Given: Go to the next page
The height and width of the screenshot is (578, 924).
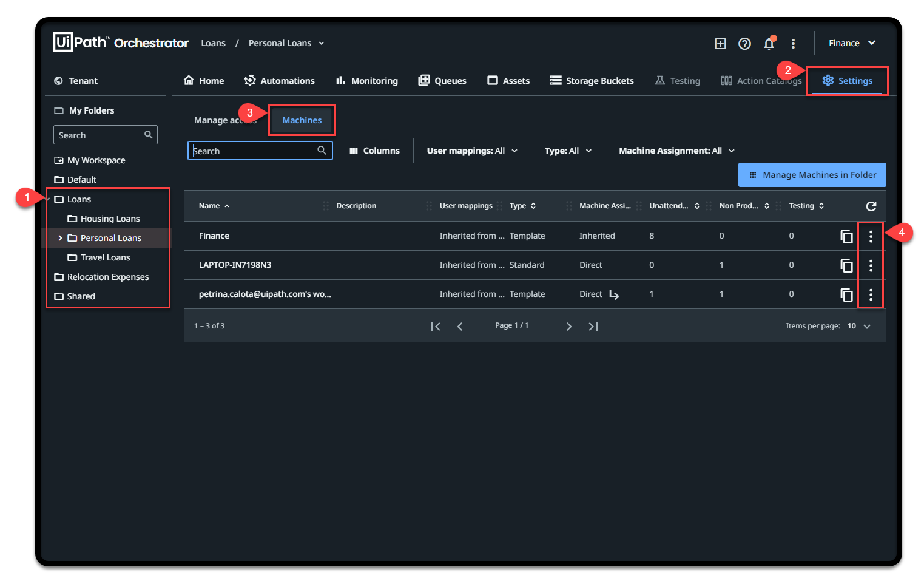Looking at the screenshot, I should [x=568, y=327].
